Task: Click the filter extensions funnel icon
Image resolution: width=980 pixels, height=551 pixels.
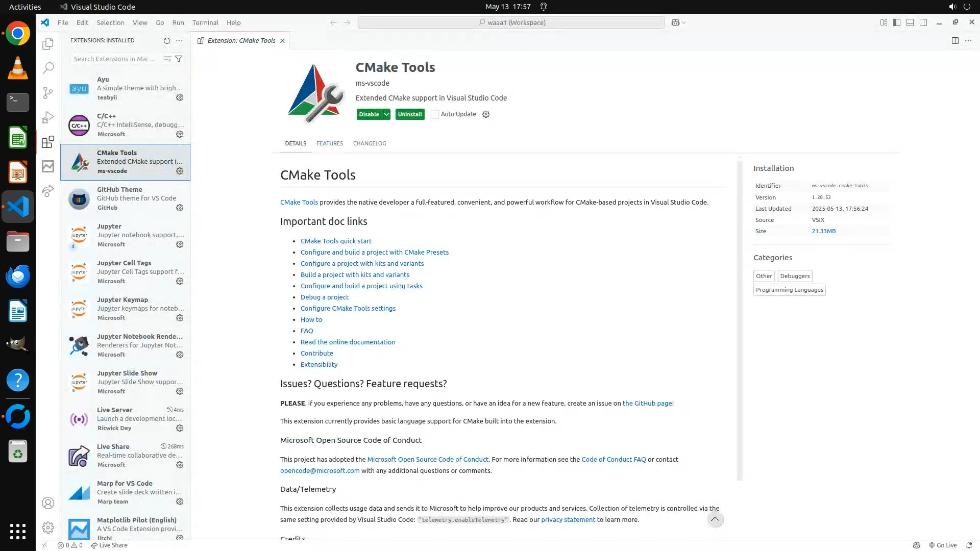Action: tap(179, 59)
